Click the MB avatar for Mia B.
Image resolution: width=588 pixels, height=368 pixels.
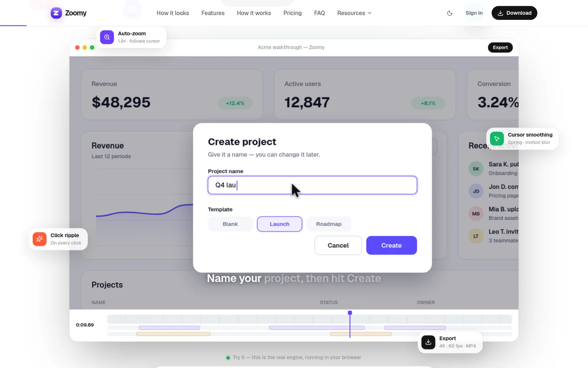[x=476, y=214]
